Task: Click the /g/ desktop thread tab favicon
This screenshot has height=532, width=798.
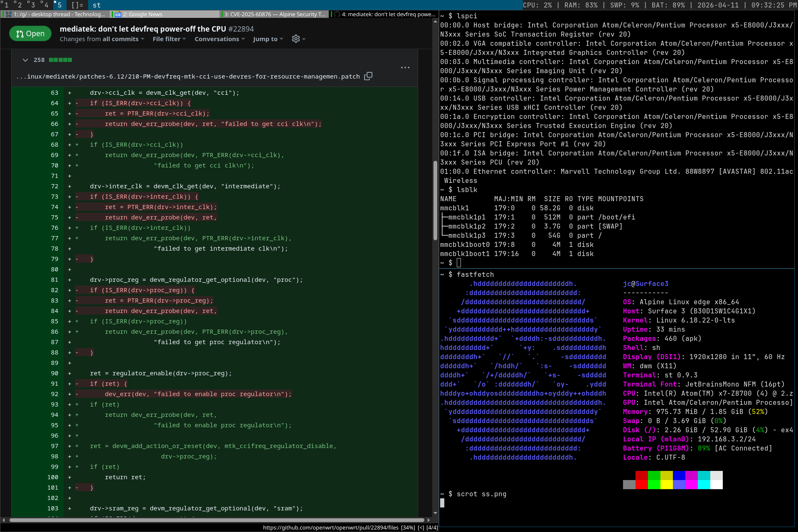Action: pyautogui.click(x=8, y=14)
